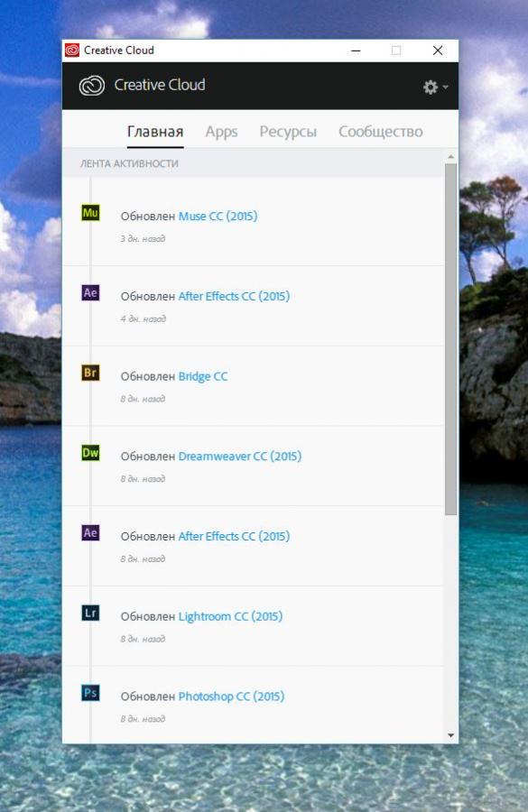The image size is (528, 812).
Task: Click the Creative Cloud logo in dark header
Action: click(92, 86)
